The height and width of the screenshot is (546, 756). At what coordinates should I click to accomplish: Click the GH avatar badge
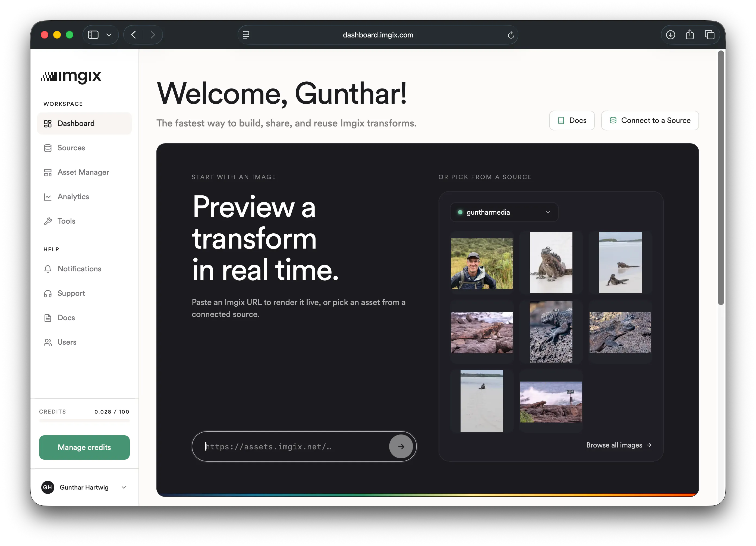(x=48, y=487)
